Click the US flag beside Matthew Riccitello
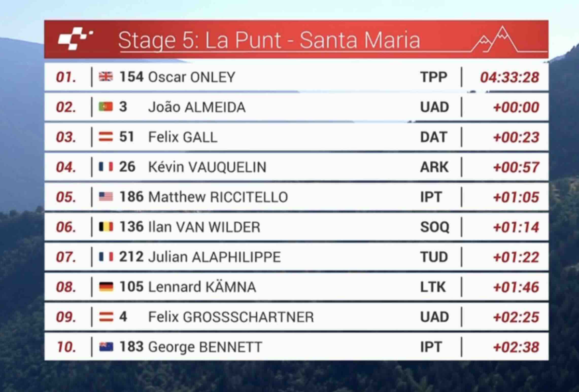Screen dimensions: 579x392 click(106, 197)
